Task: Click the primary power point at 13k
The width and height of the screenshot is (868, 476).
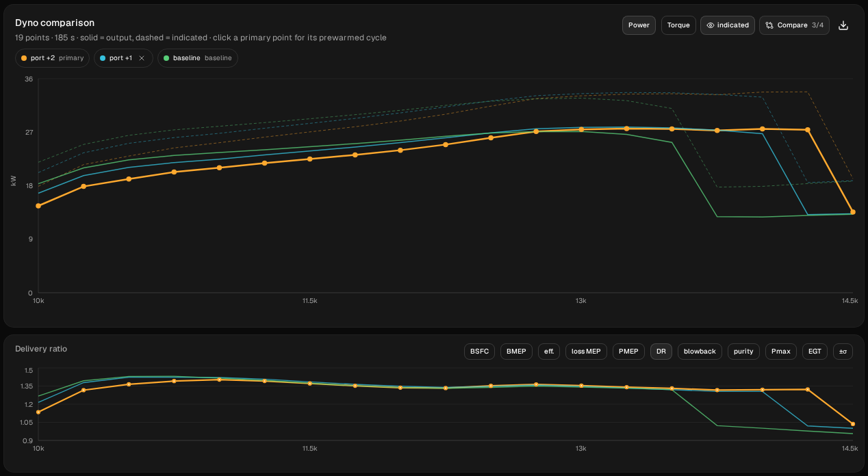Action: tap(581, 129)
